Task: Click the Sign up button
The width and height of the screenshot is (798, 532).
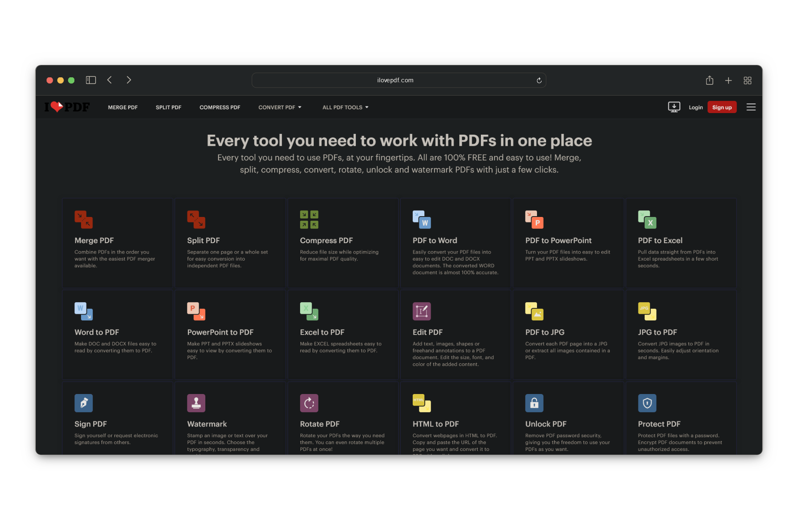Action: click(x=722, y=107)
